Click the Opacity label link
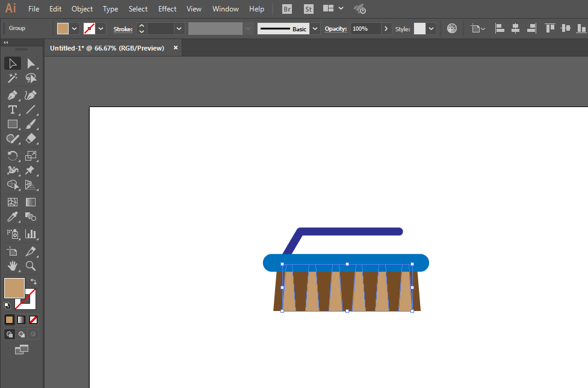Screen dimensions: 588x388 (x=335, y=29)
